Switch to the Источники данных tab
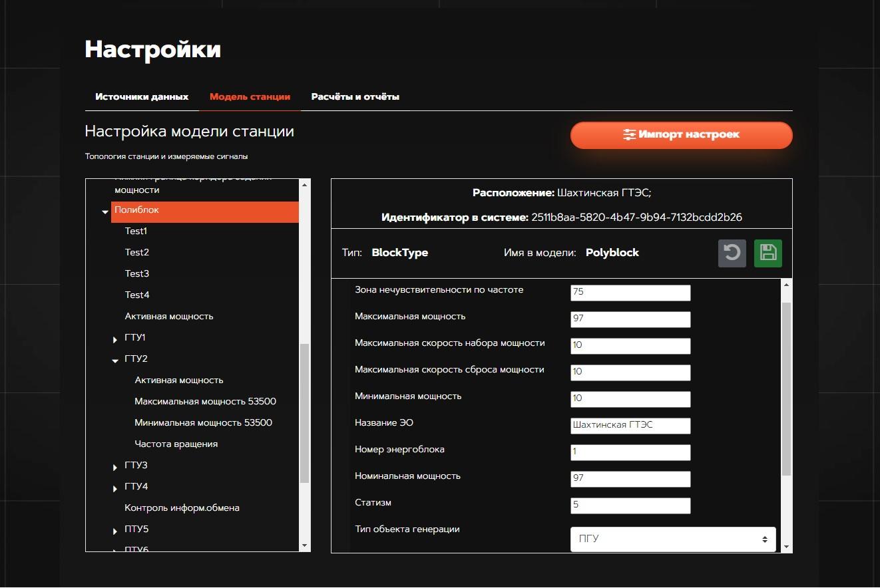880x588 pixels. click(x=142, y=97)
